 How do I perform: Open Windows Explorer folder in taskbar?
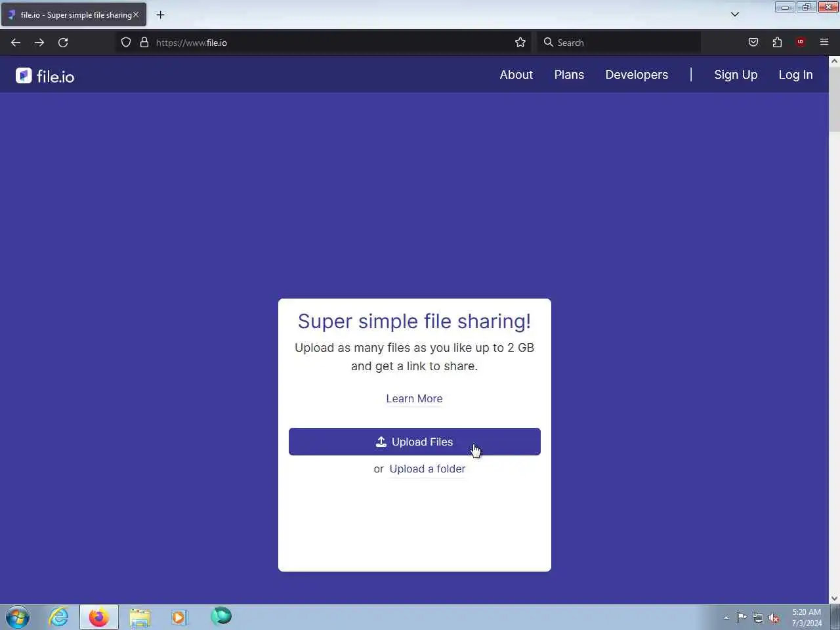[139, 617]
